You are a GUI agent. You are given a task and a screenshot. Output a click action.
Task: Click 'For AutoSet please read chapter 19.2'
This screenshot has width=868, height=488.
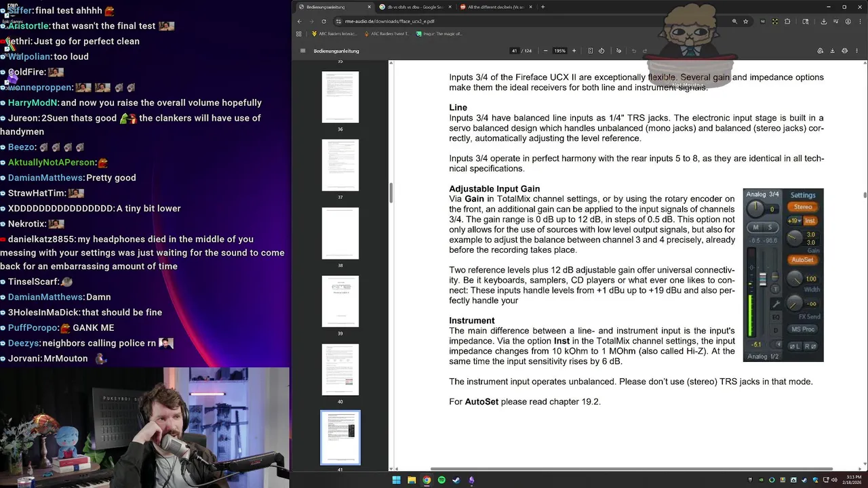tap(525, 402)
